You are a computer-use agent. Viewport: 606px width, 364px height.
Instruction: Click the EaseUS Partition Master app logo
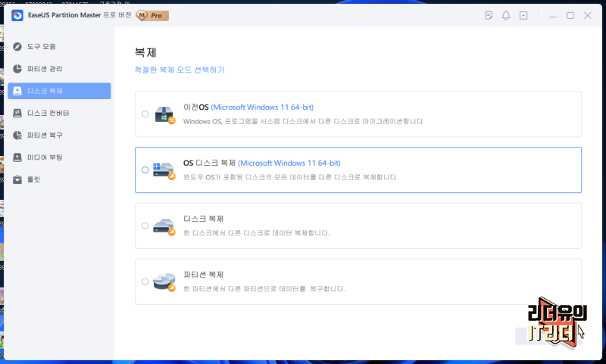pyautogui.click(x=17, y=15)
